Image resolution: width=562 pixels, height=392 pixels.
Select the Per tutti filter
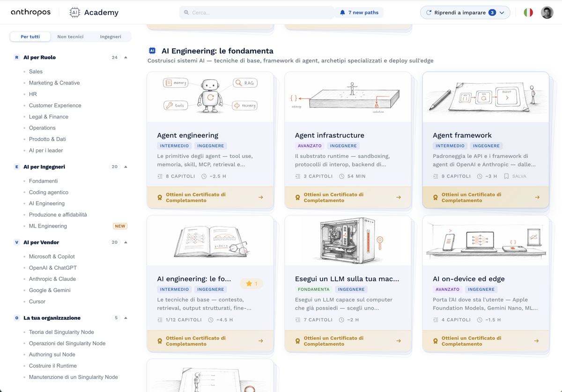tap(30, 37)
